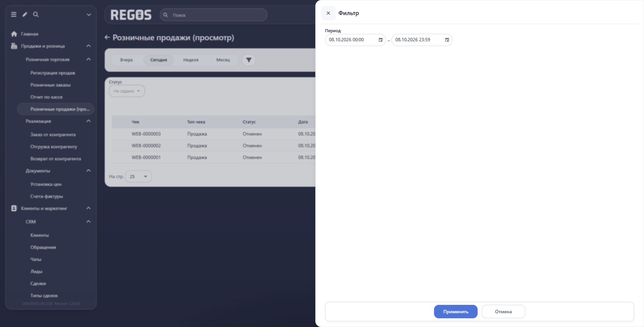
Task: Sort by the Тип чека column header
Action: click(x=196, y=122)
